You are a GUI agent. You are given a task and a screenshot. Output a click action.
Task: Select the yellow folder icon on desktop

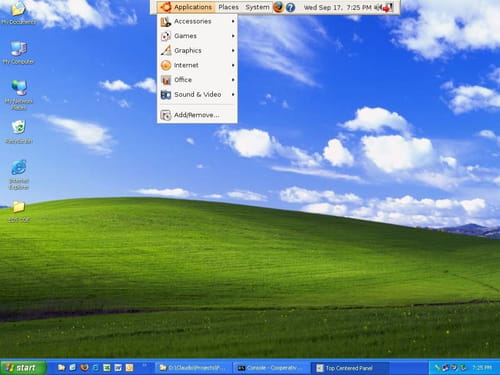click(x=19, y=211)
